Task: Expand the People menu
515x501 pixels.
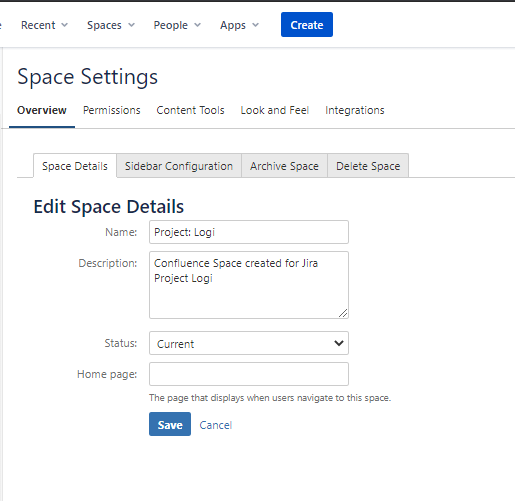Action: point(177,25)
